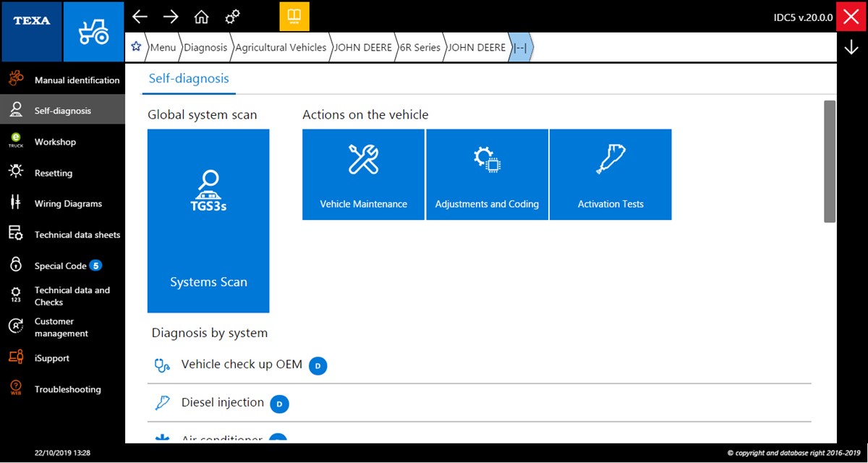Click the first JOHN DEERE breadcrumb
The width and height of the screenshot is (868, 463).
(363, 47)
